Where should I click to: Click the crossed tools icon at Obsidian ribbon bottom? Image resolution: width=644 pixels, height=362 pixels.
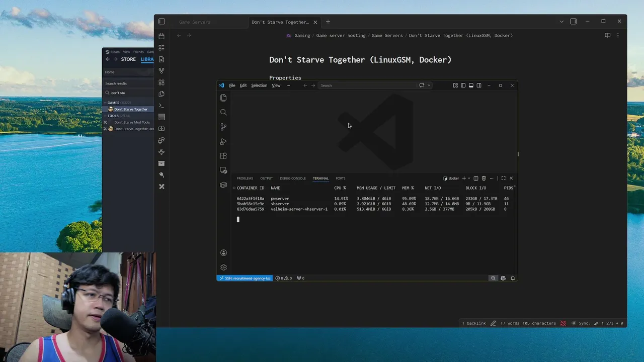[162, 187]
